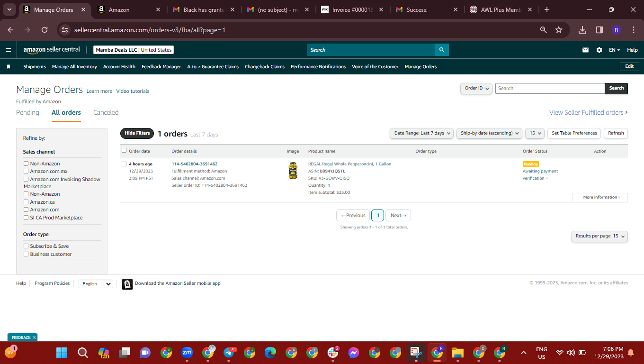The image size is (644, 364).
Task: Open the Seller Central settings gear
Action: [599, 50]
